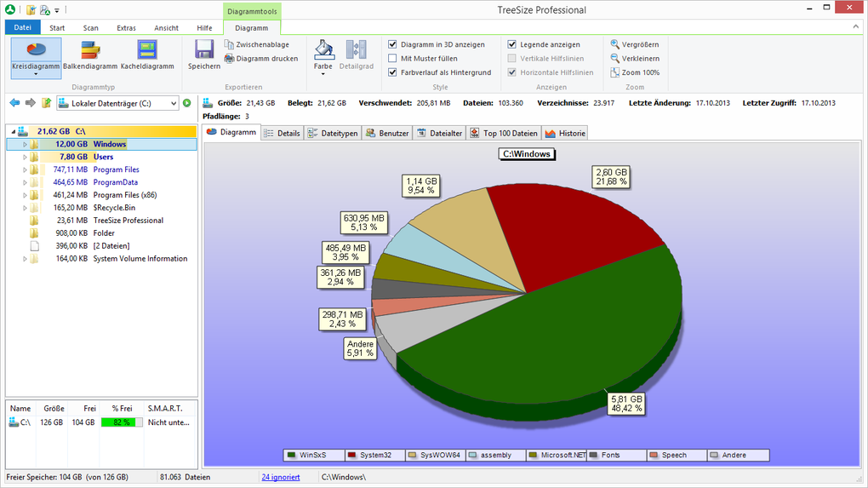
Task: Click WinSxS green legend swatch
Action: point(292,456)
